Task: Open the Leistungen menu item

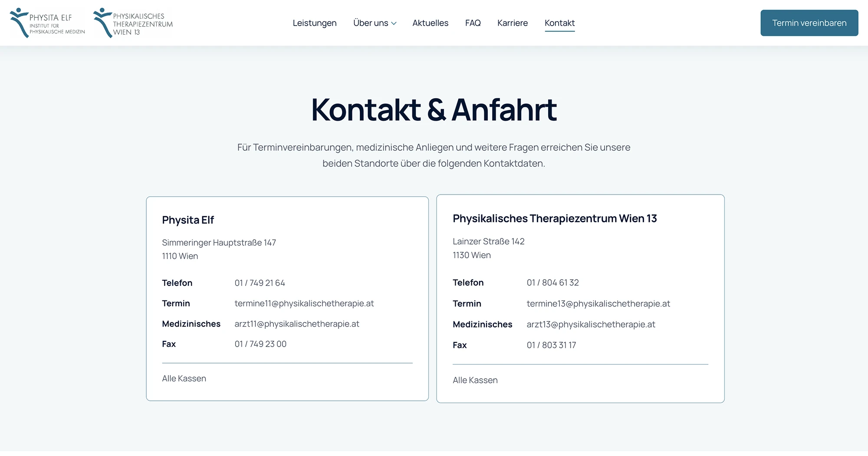Action: click(x=315, y=23)
